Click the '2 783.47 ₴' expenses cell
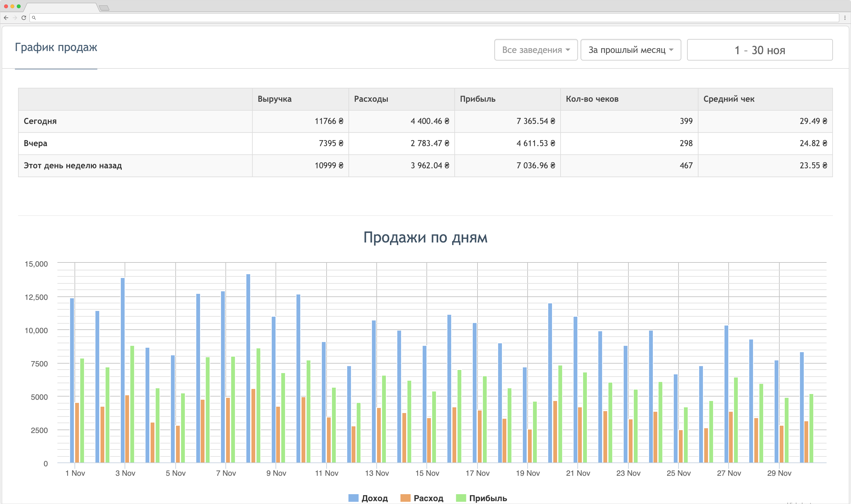 pyautogui.click(x=401, y=143)
